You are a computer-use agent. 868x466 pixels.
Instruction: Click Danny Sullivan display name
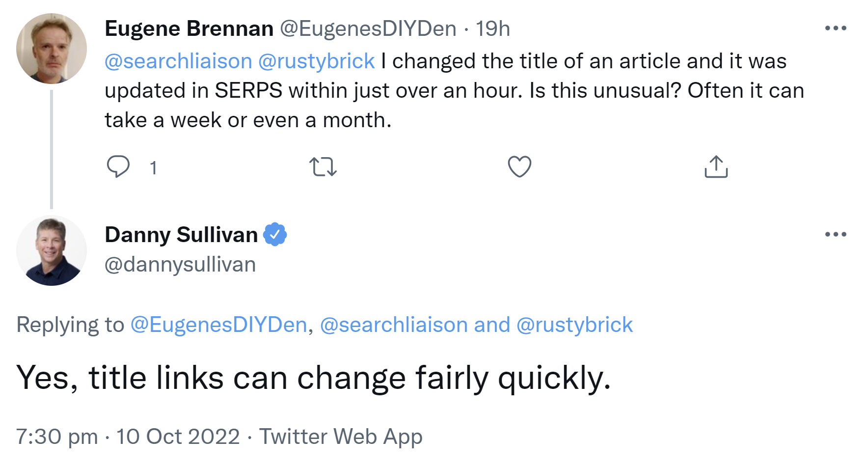click(181, 235)
